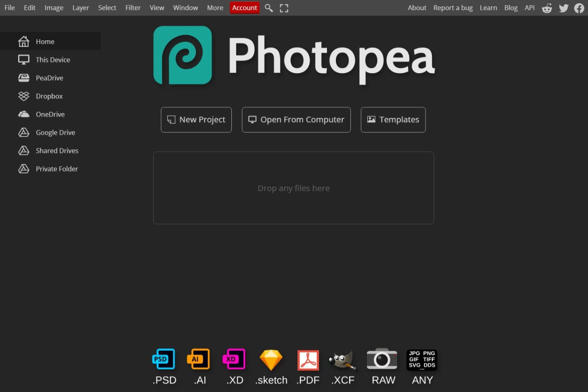The width and height of the screenshot is (588, 392).
Task: Select OneDrive label in sidebar
Action: coord(50,114)
